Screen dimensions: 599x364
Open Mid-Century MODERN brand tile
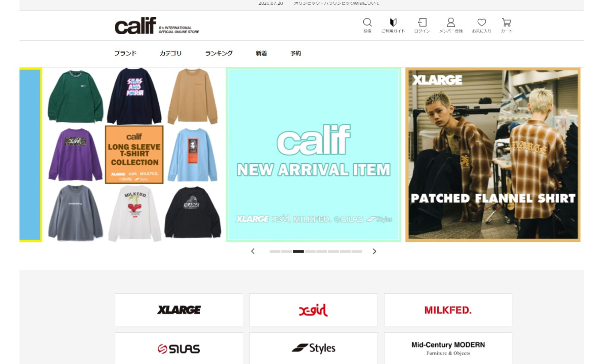pyautogui.click(x=448, y=349)
